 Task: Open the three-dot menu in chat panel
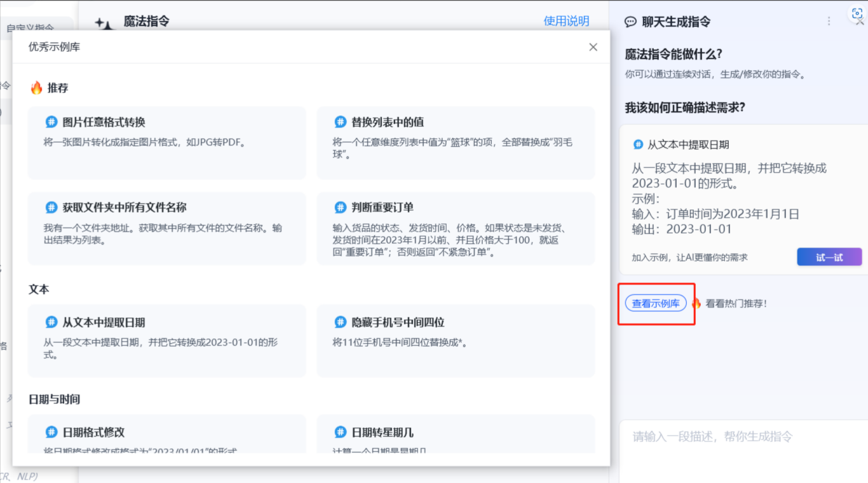[x=829, y=22]
